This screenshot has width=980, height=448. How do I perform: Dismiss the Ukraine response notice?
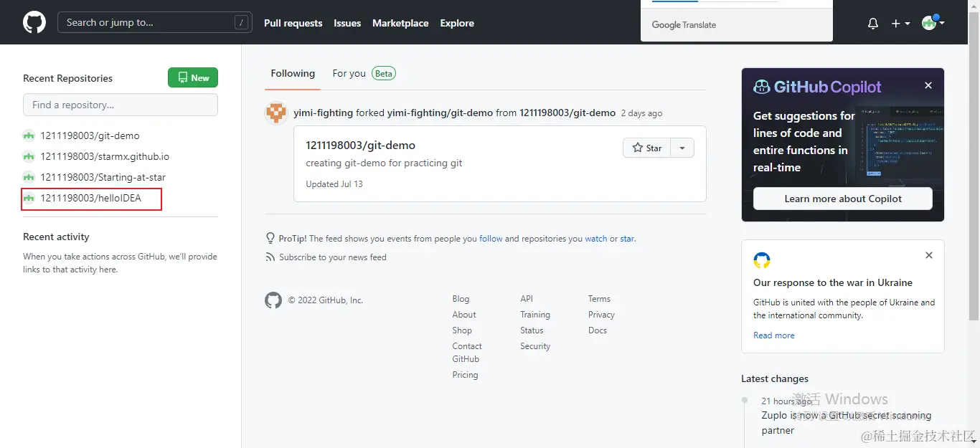(x=929, y=255)
